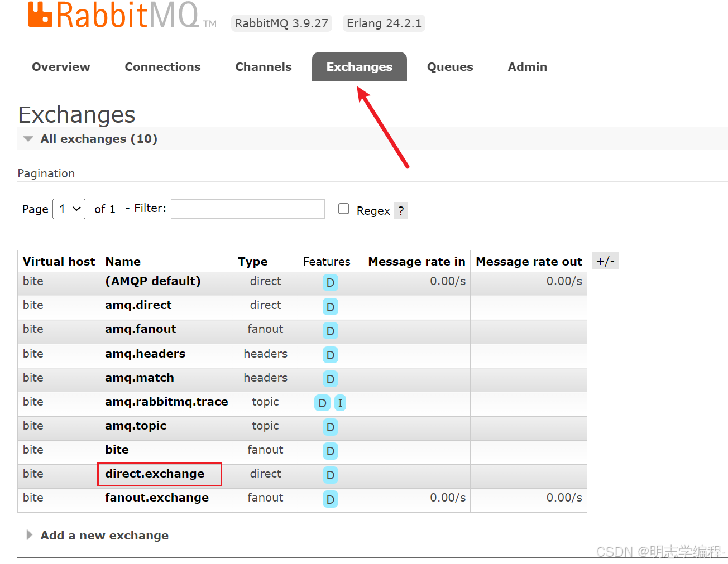Image resolution: width=728 pixels, height=564 pixels.
Task: Go to the Overview tab
Action: 61,67
